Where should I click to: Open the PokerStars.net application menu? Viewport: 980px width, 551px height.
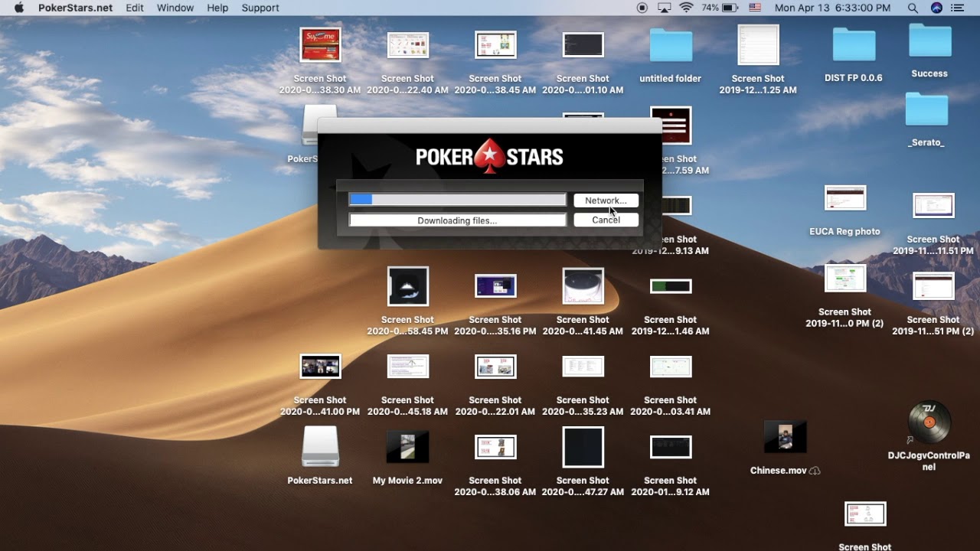click(x=75, y=8)
